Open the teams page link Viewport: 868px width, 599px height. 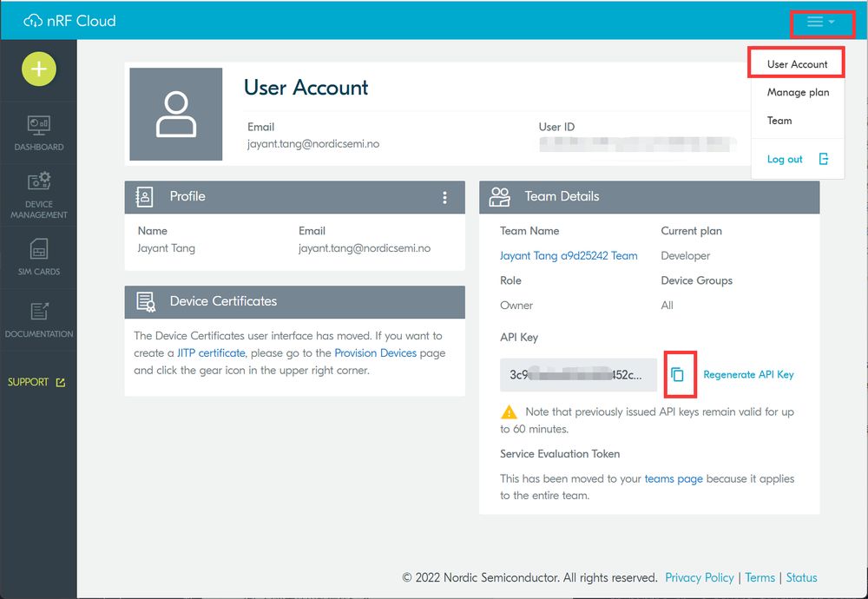674,479
